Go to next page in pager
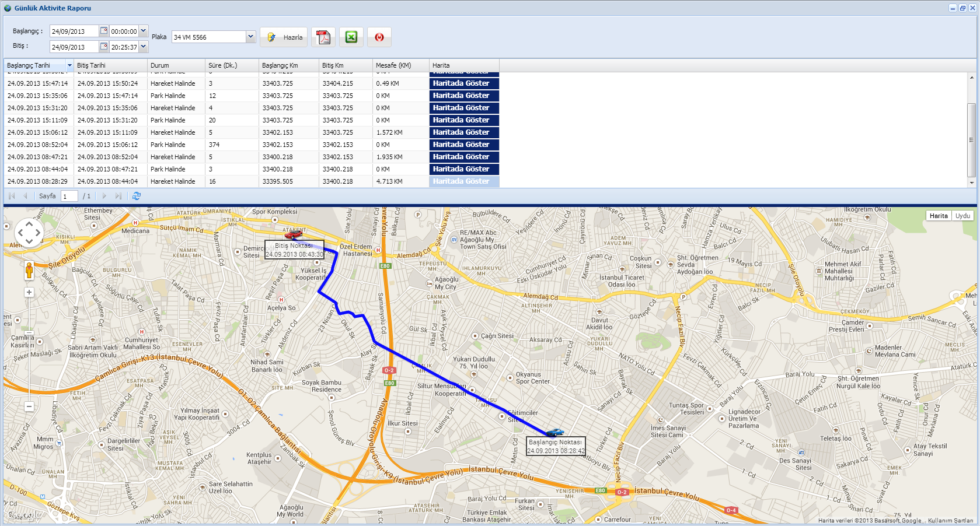 (x=104, y=196)
